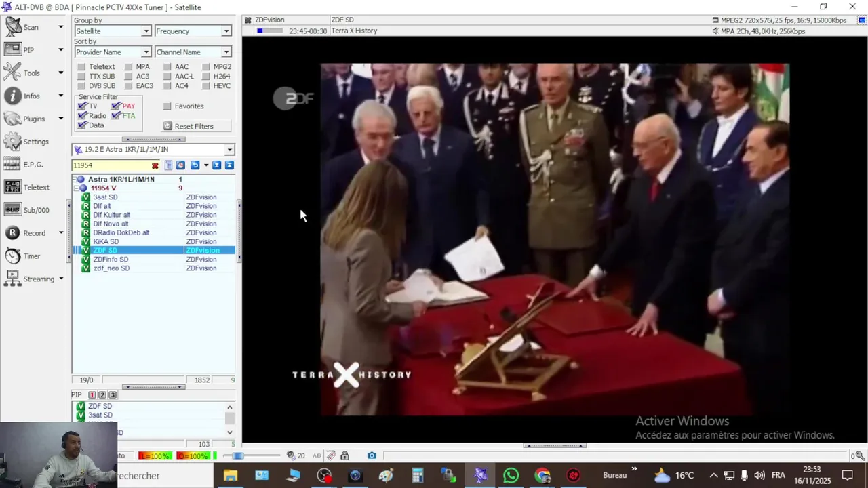Open the Timer clock icon
Viewport: 868px width, 488px height.
tap(14, 256)
